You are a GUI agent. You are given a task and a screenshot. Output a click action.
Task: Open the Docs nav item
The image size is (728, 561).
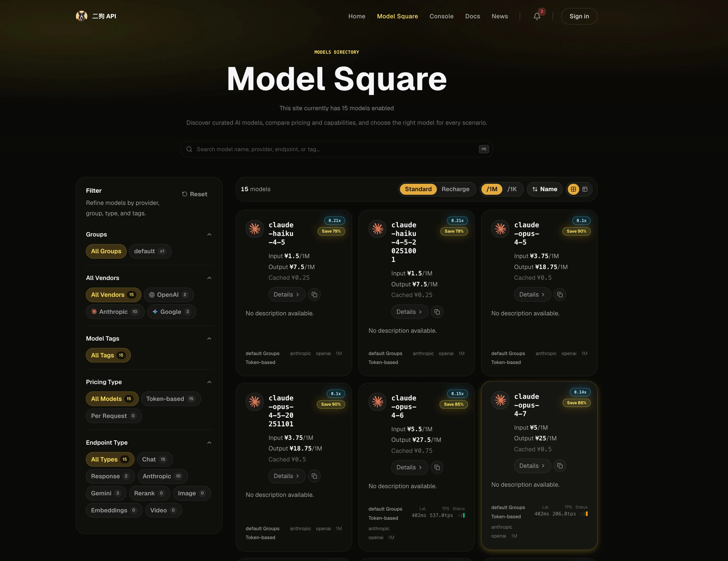click(x=472, y=16)
